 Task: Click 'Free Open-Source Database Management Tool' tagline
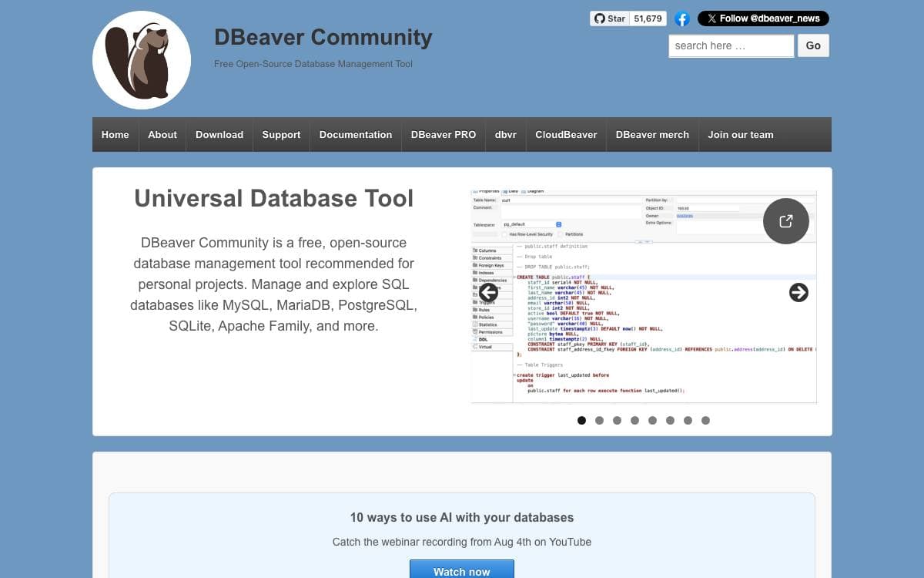(313, 64)
